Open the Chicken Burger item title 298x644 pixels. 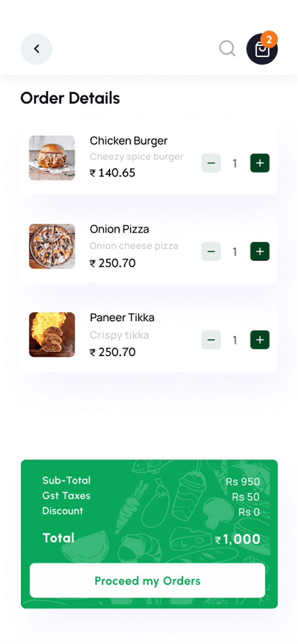pos(129,141)
